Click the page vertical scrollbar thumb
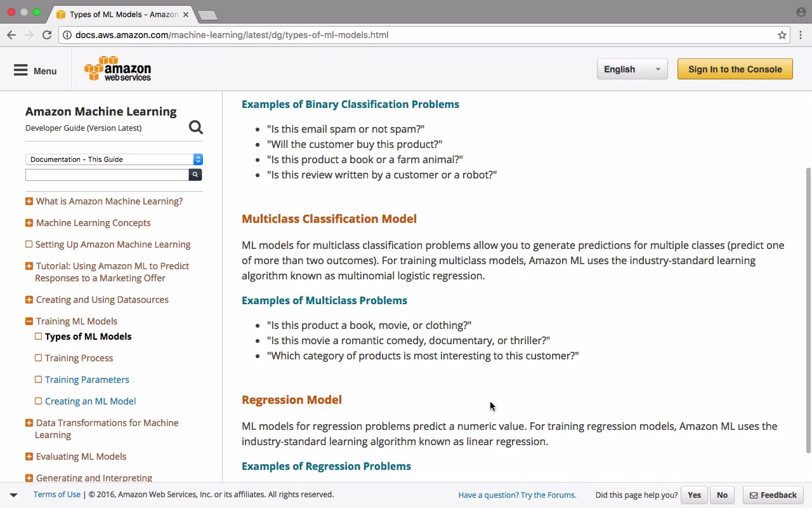Viewport: 812px width, 508px height. [808, 310]
